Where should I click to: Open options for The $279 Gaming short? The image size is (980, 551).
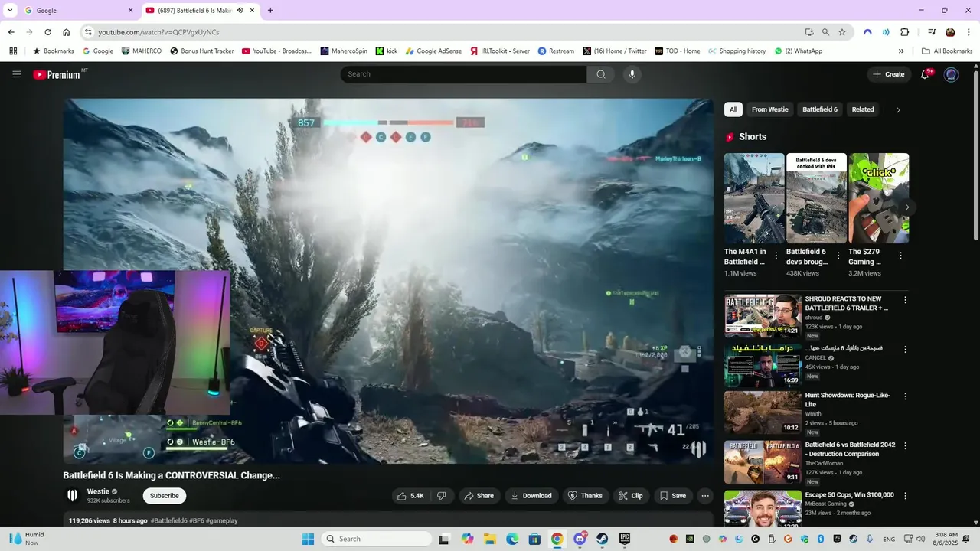pos(900,256)
